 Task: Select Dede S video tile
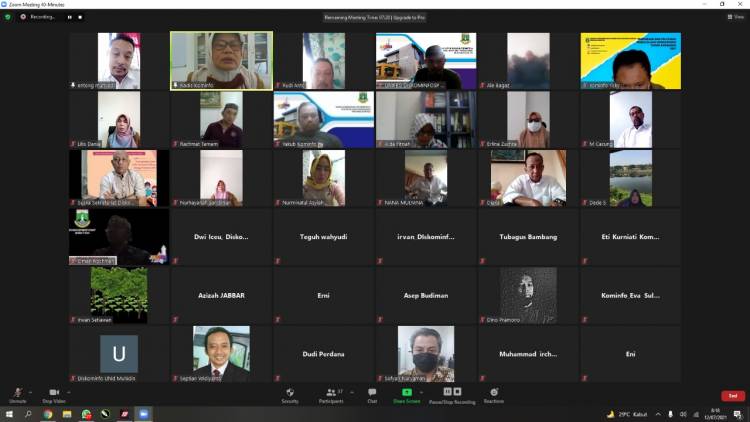coord(631,178)
